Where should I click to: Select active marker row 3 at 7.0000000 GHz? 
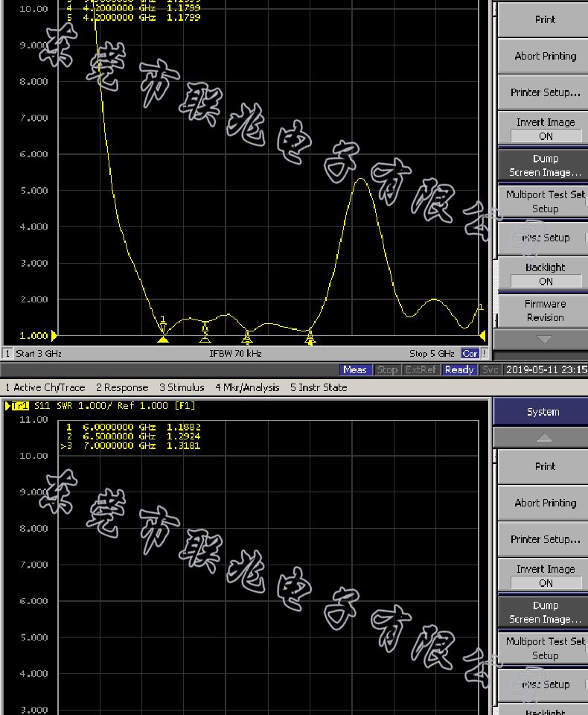coord(132,445)
